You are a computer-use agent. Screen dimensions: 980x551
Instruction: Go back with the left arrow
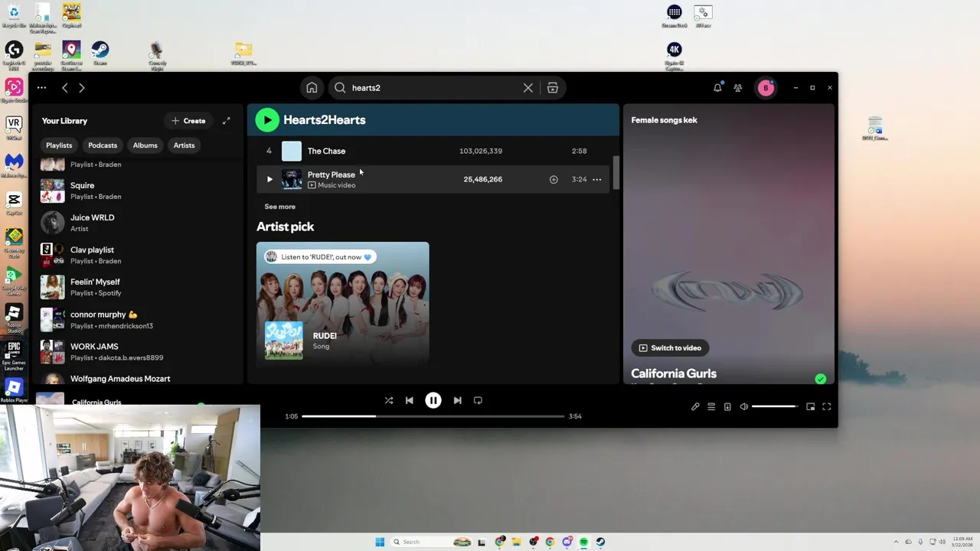pos(65,88)
